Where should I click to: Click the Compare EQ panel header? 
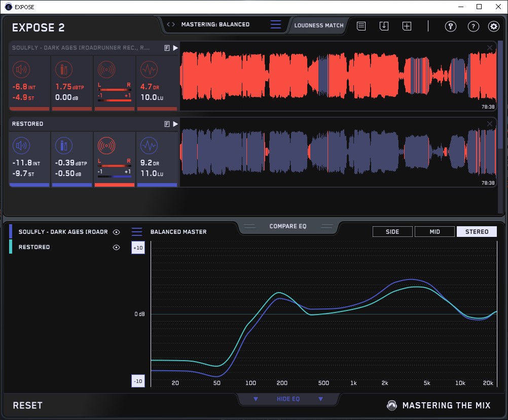[x=287, y=226]
